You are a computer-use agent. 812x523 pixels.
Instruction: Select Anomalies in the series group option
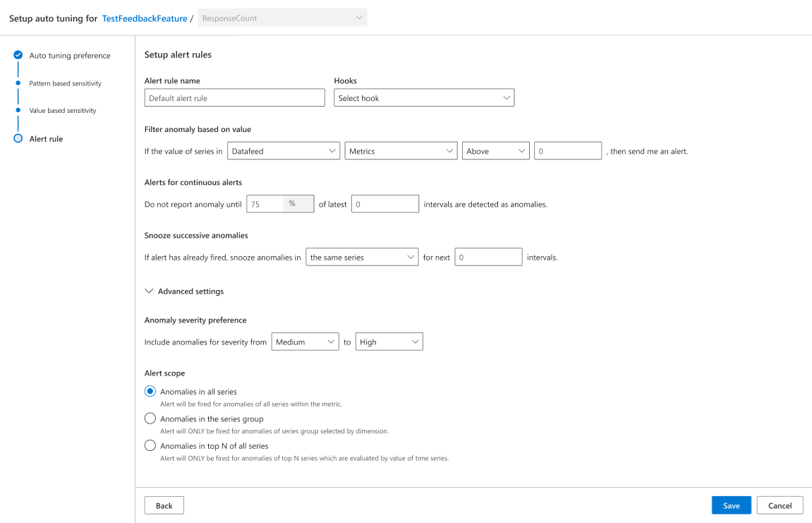coord(150,419)
